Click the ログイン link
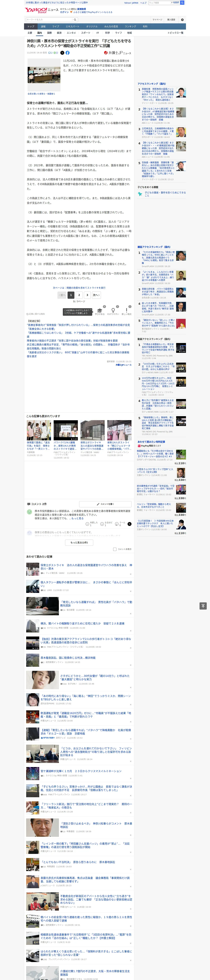Image resolution: width=210 pixels, height=980 pixels. click(x=64, y=12)
